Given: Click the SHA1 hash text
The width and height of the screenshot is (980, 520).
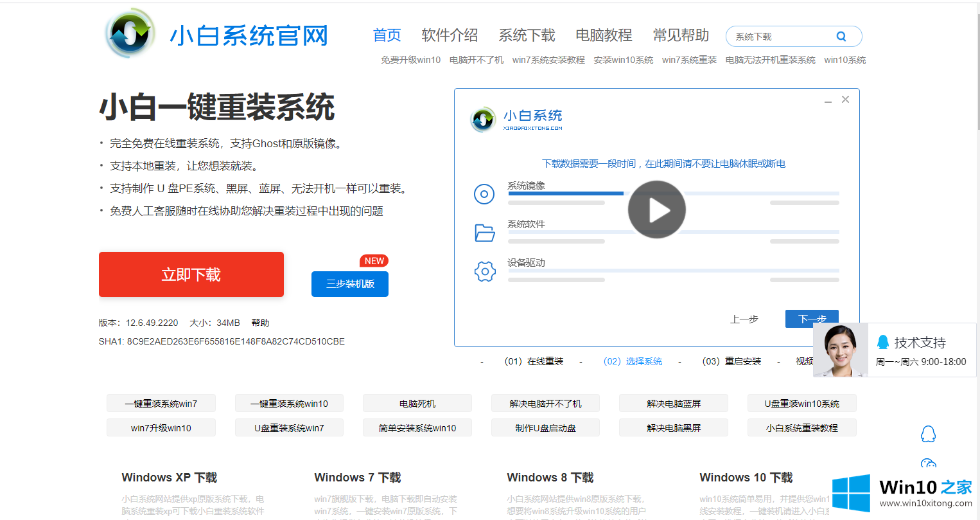Looking at the screenshot, I should point(222,341).
